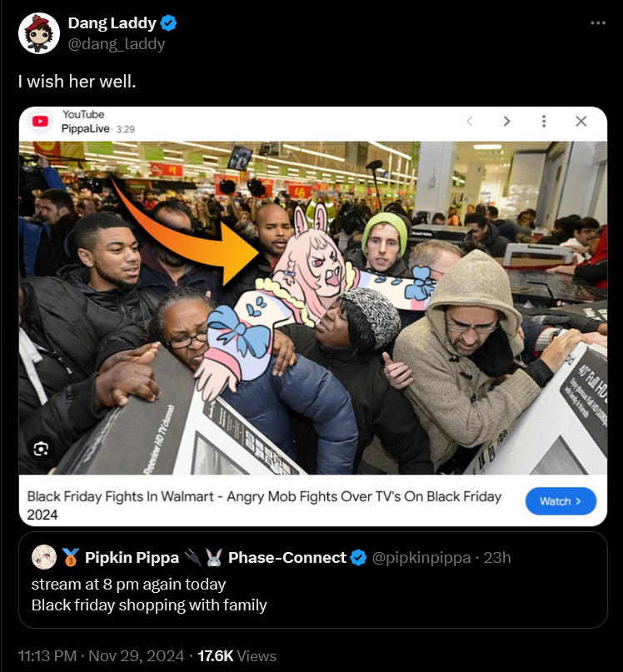Click the 11:13 PM Nov 29, 2024 timestamp
Image resolution: width=623 pixels, height=672 pixels.
point(101,655)
